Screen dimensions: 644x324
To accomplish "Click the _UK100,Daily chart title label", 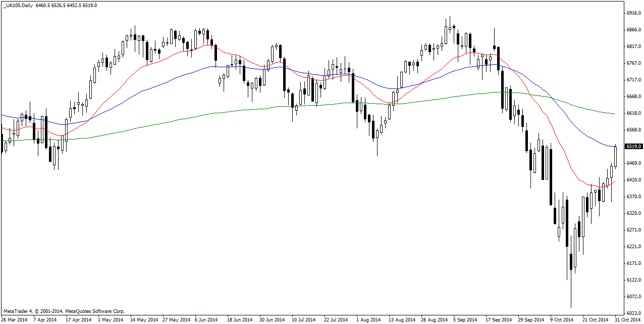I will click(x=18, y=5).
